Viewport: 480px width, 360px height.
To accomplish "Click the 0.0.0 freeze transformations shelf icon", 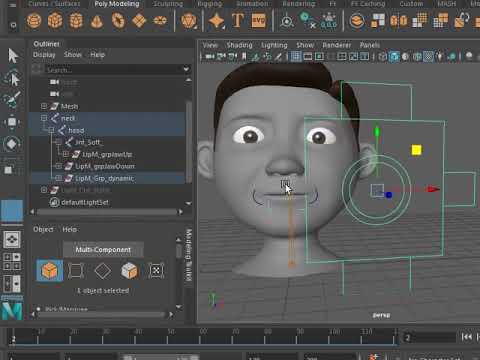I will (329, 21).
